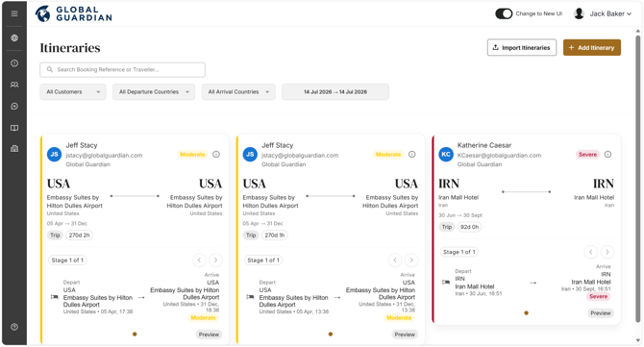Image resolution: width=644 pixels, height=347 pixels.
Task: Click Preview on the 270d 2h card
Action: 209,335
